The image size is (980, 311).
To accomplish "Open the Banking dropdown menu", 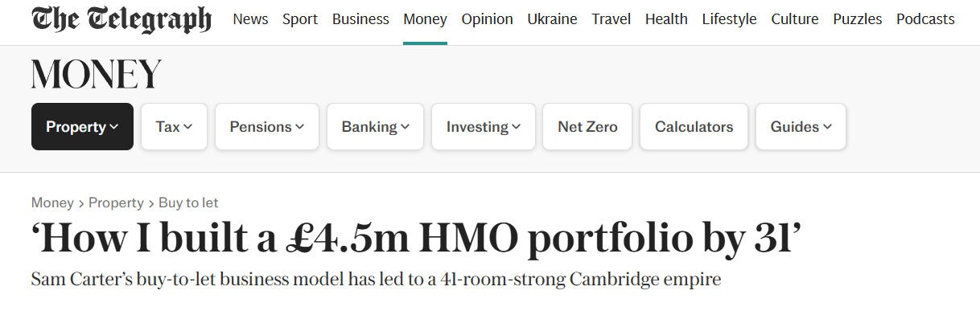I will [x=375, y=127].
